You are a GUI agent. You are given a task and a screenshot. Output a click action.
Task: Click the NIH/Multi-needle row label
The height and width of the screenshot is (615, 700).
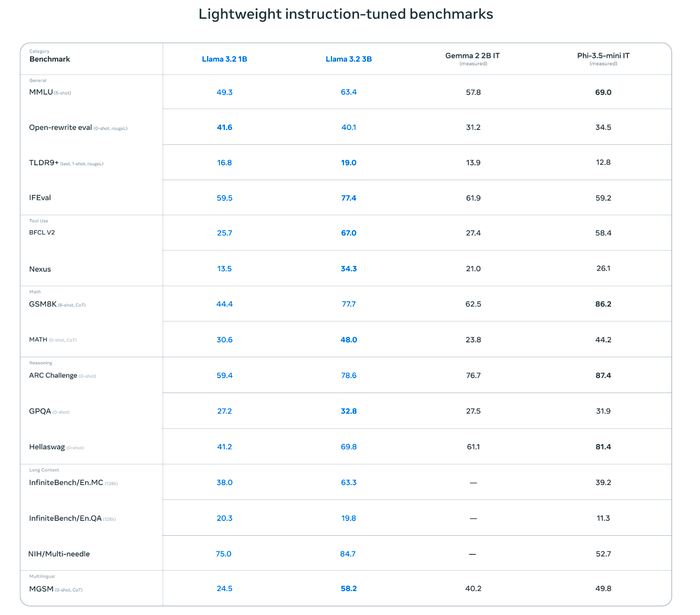click(59, 554)
